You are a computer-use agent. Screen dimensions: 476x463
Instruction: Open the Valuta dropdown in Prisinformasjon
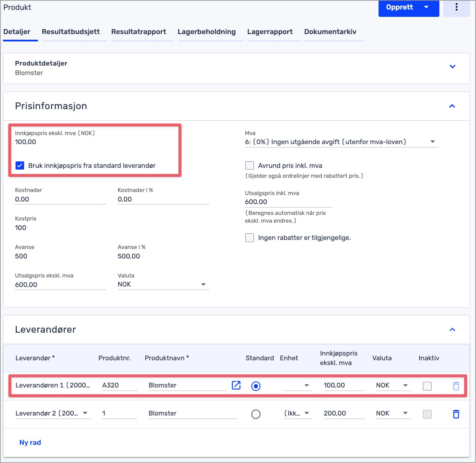pos(203,285)
